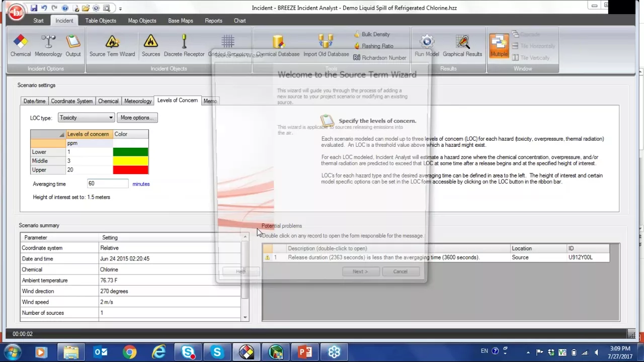Switch to the Start ribbon tab

[38, 21]
